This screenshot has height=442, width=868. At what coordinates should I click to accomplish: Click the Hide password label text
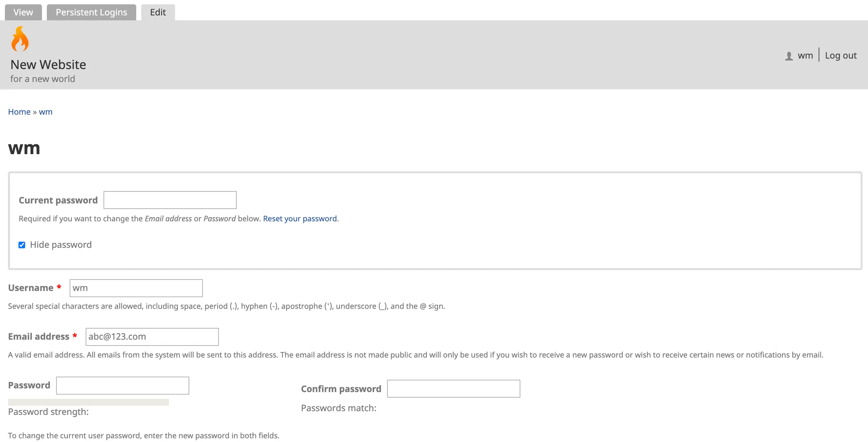tap(61, 245)
